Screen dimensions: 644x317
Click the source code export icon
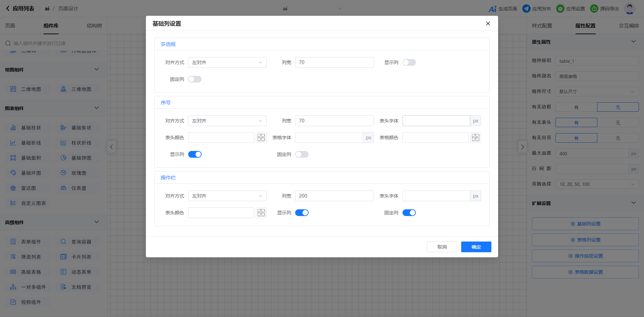(594, 9)
